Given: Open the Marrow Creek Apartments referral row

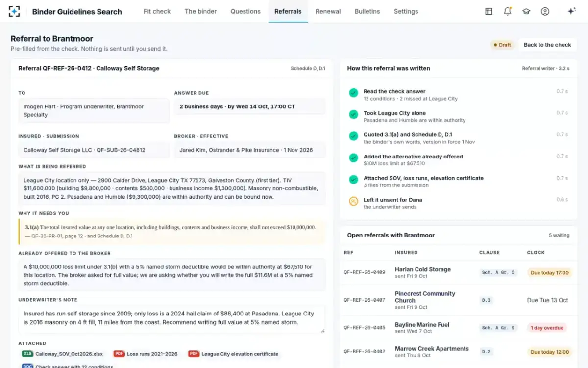Looking at the screenshot, I should point(458,352).
